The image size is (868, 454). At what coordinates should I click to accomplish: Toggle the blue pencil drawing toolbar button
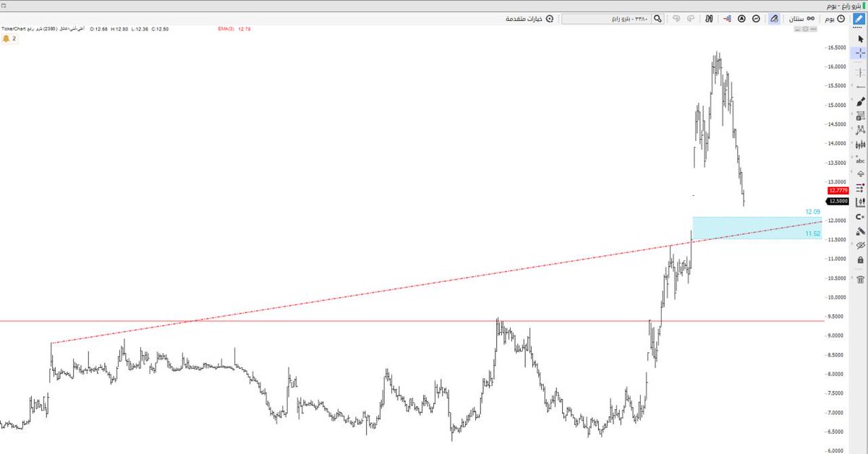pyautogui.click(x=858, y=19)
